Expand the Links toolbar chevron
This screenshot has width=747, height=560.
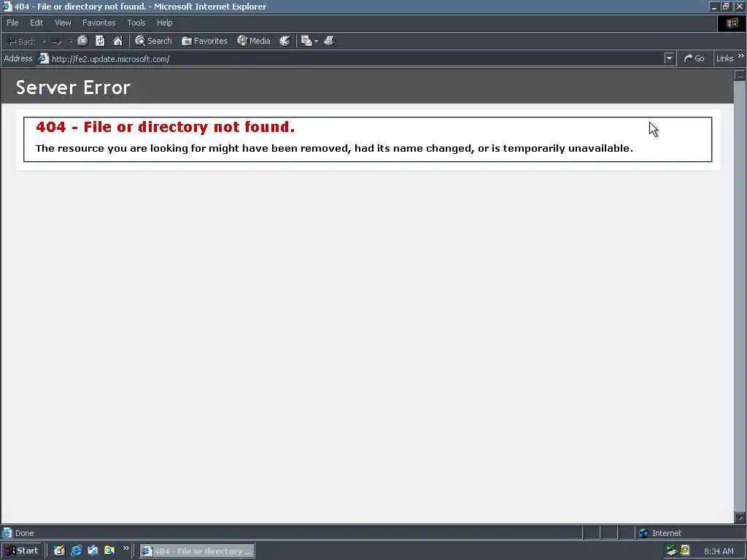[741, 56]
